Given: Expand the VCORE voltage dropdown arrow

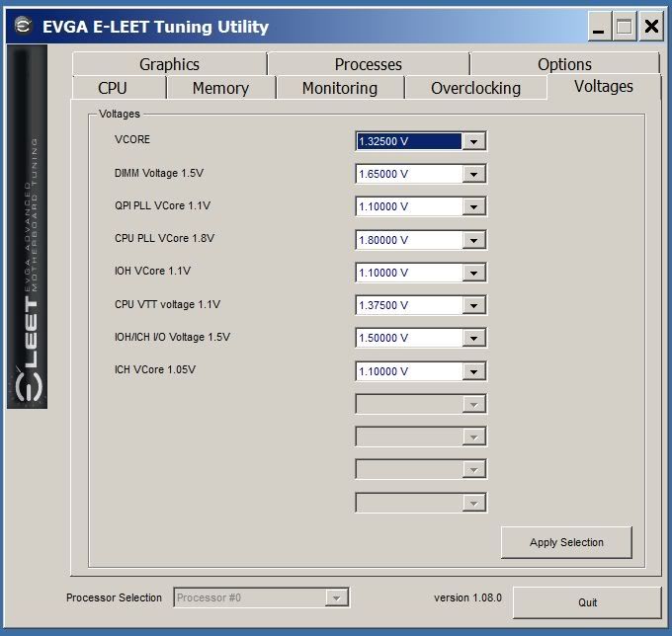Looking at the screenshot, I should pos(473,141).
